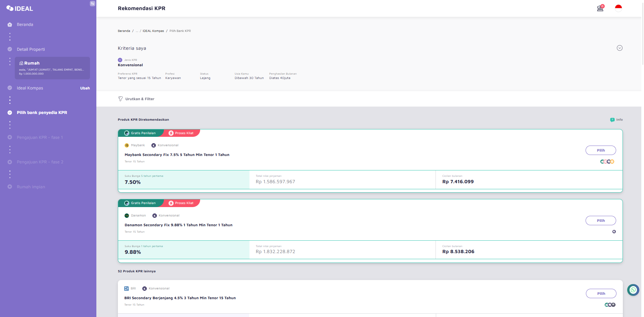Collapse the Kriteria saya section chevron

click(619, 48)
